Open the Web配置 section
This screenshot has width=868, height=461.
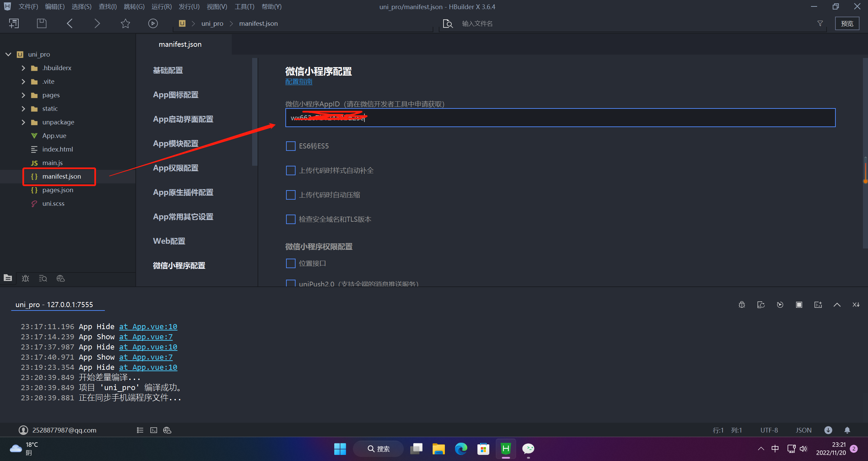tap(169, 241)
